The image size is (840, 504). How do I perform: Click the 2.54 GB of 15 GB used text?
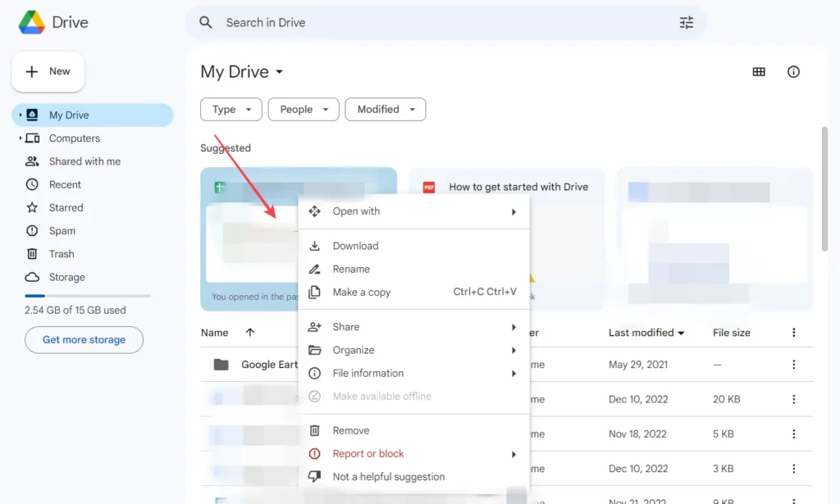75,311
